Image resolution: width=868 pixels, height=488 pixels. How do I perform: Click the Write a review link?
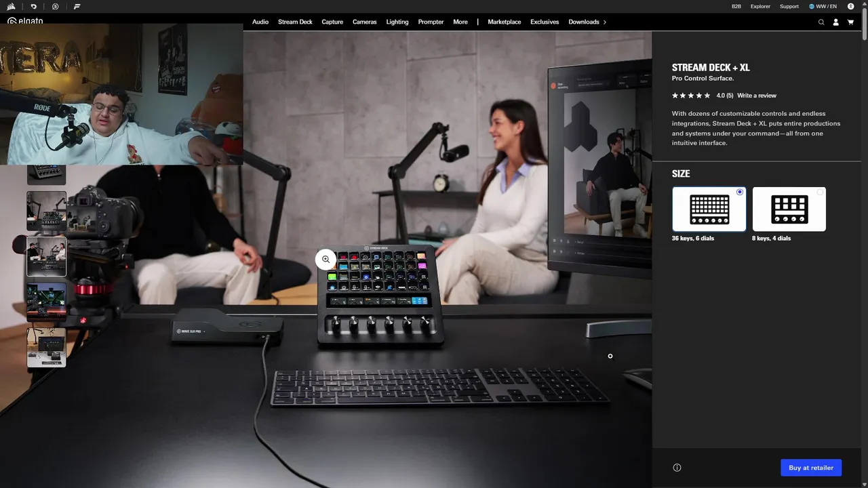pos(757,96)
